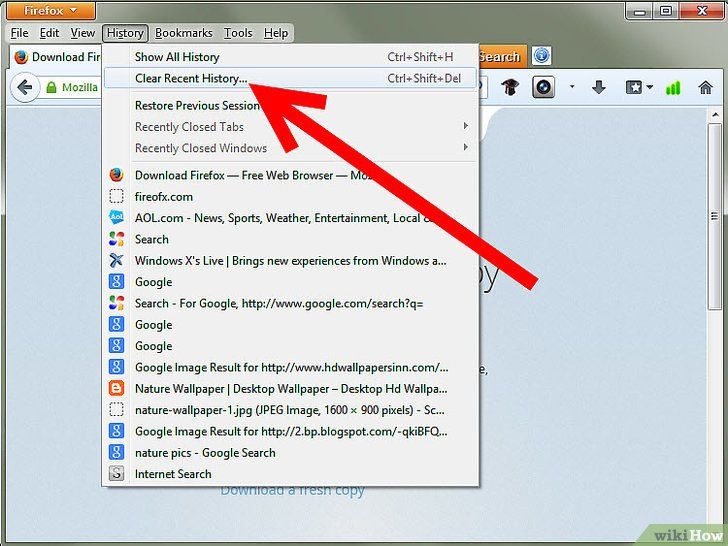Image resolution: width=728 pixels, height=546 pixels.
Task: Open 2.bp.blogspot Google Image Result entry
Action: pyautogui.click(x=290, y=431)
